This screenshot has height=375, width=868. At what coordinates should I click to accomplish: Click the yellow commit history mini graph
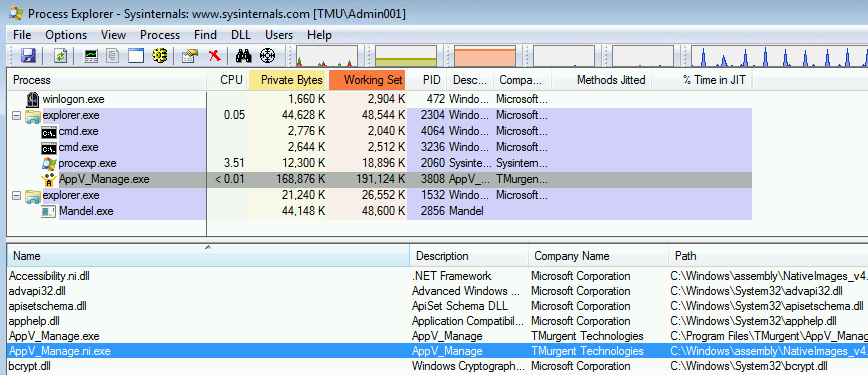click(x=406, y=56)
